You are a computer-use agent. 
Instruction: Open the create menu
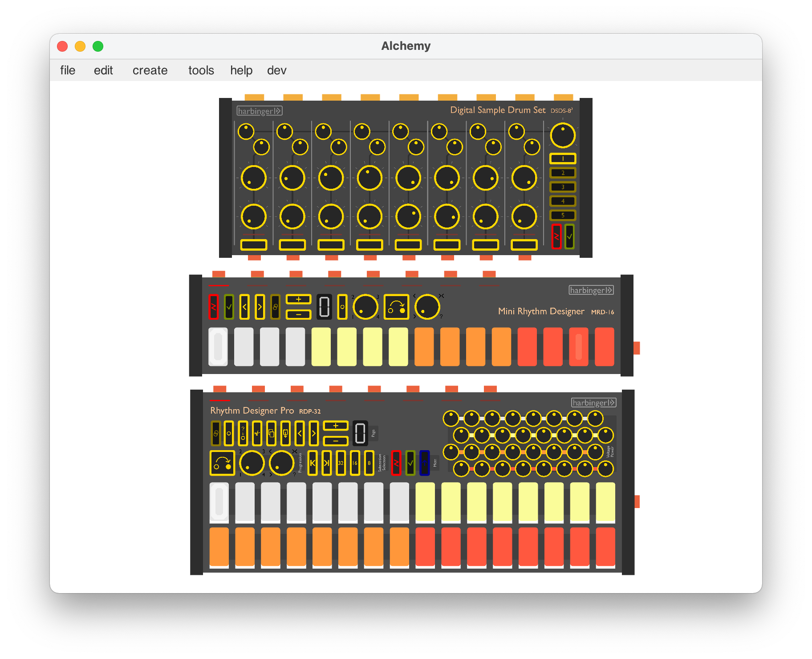tap(150, 70)
